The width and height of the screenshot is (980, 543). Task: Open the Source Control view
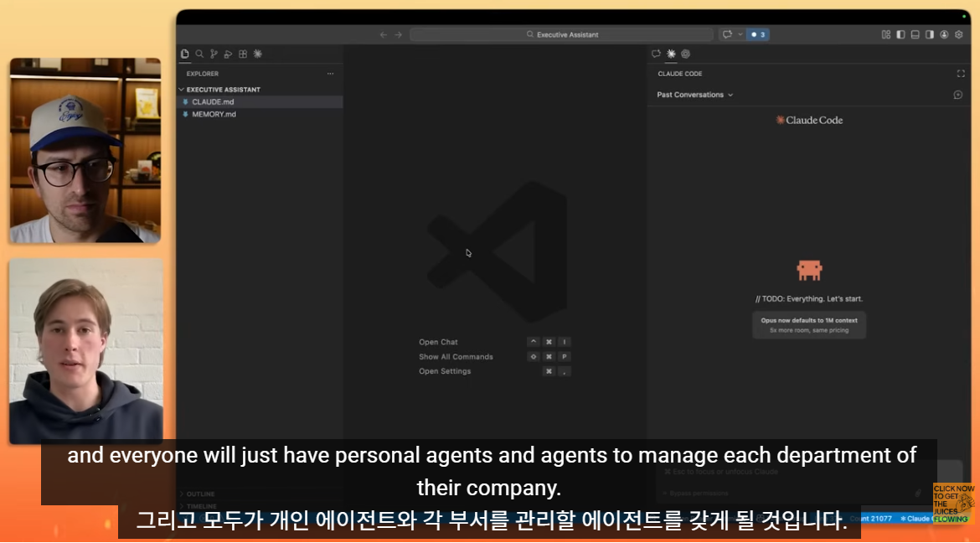[214, 54]
